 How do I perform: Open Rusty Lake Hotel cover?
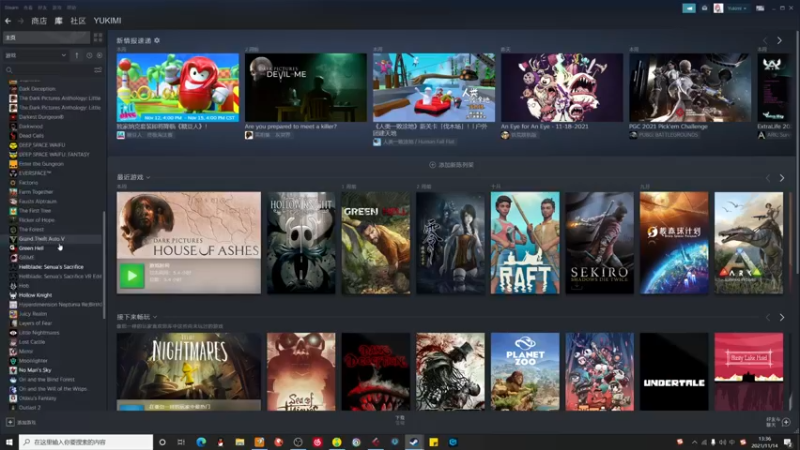748,372
